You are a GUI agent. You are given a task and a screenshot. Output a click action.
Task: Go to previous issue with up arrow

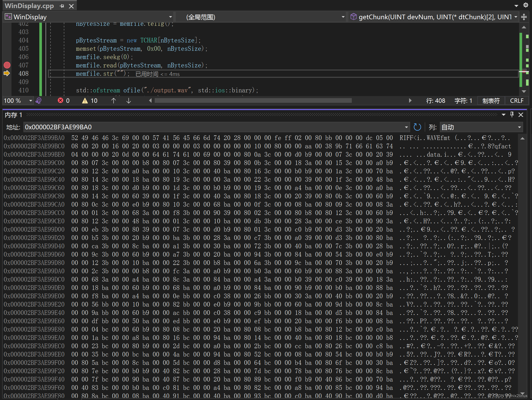(114, 101)
